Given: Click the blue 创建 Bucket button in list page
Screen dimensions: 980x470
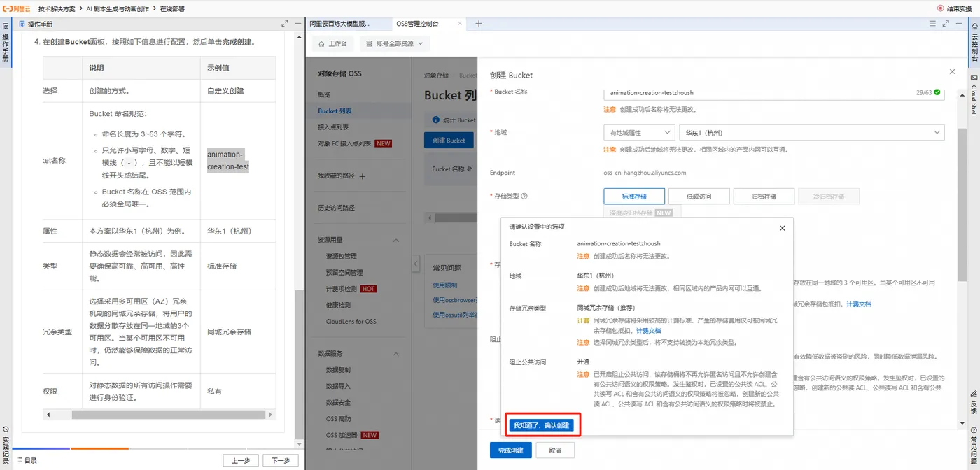Looking at the screenshot, I should tap(449, 141).
